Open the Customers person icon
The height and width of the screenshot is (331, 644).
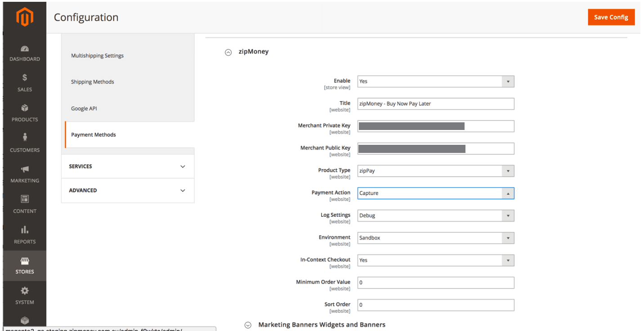[x=25, y=138]
